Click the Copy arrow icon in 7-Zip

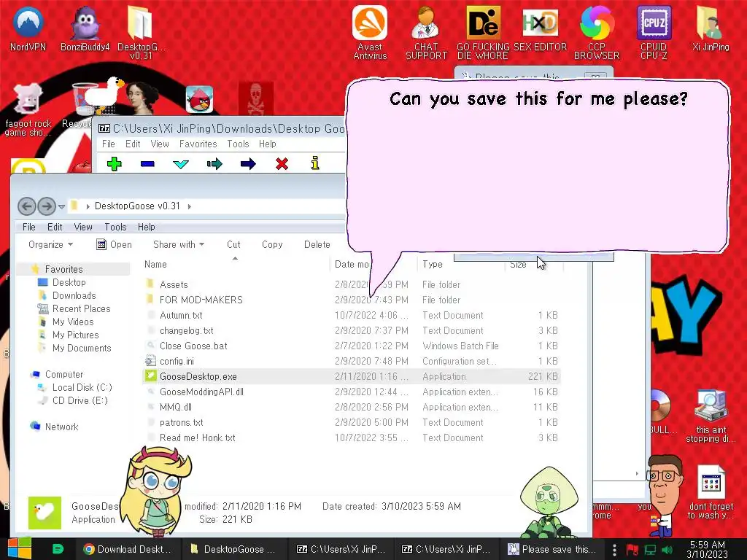point(214,164)
